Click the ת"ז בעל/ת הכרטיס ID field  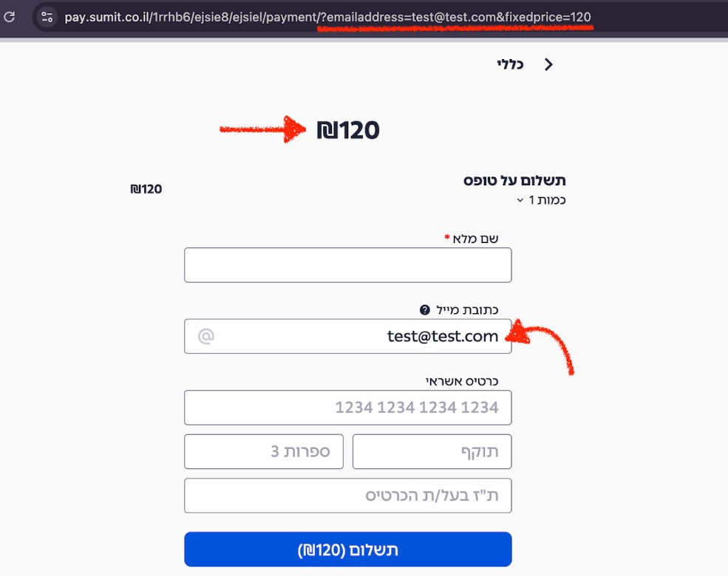(x=348, y=496)
